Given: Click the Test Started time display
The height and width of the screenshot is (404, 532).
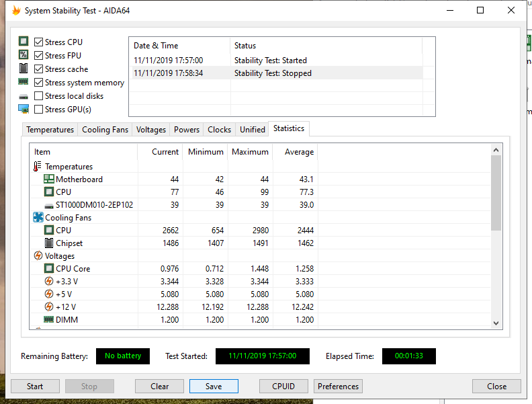Looking at the screenshot, I should point(262,356).
